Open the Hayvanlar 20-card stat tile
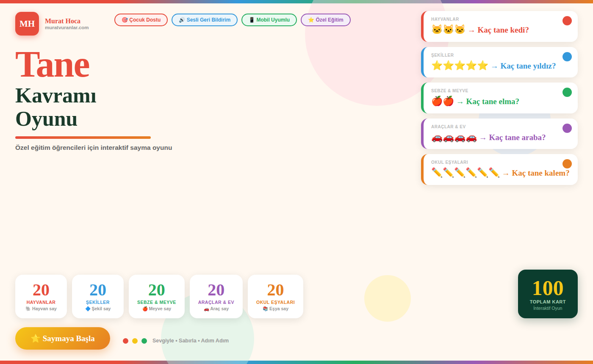The image size is (593, 364). [41, 296]
